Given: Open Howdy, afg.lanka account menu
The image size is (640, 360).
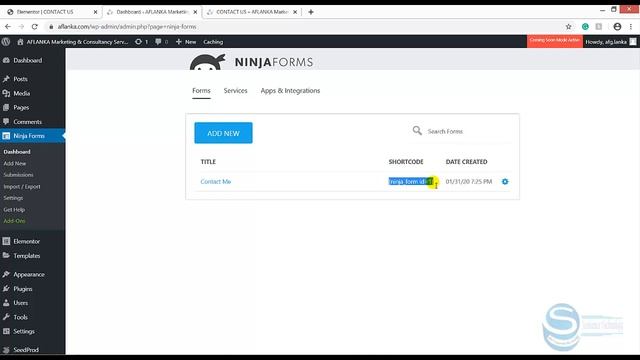Looking at the screenshot, I should coord(611,42).
